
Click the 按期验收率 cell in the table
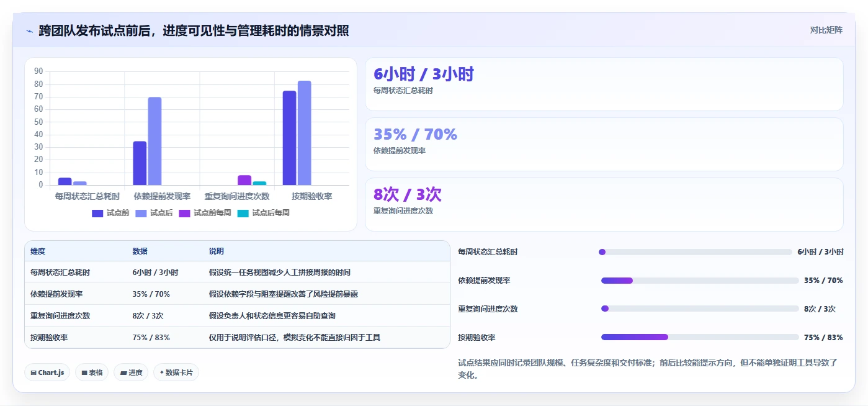49,338
